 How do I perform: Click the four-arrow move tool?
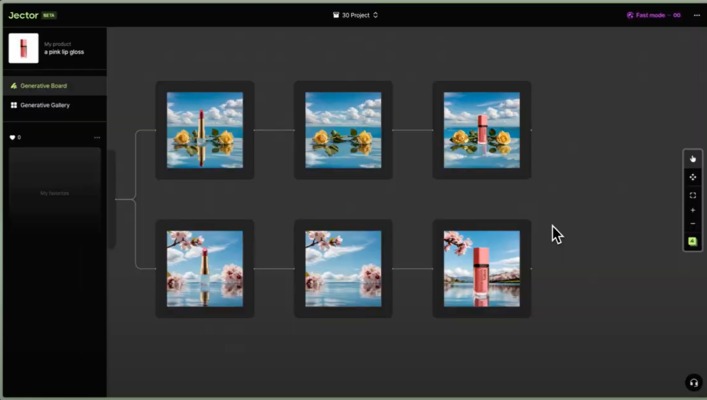(x=692, y=177)
